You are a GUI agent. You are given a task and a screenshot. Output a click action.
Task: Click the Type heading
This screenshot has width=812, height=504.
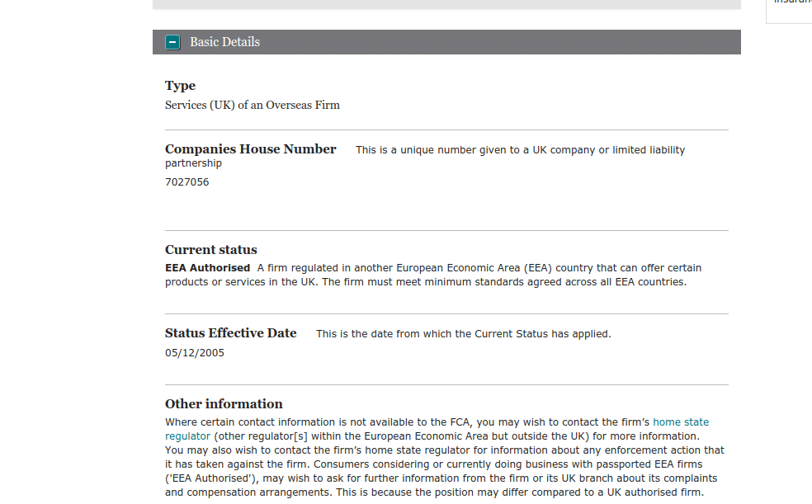tap(180, 86)
